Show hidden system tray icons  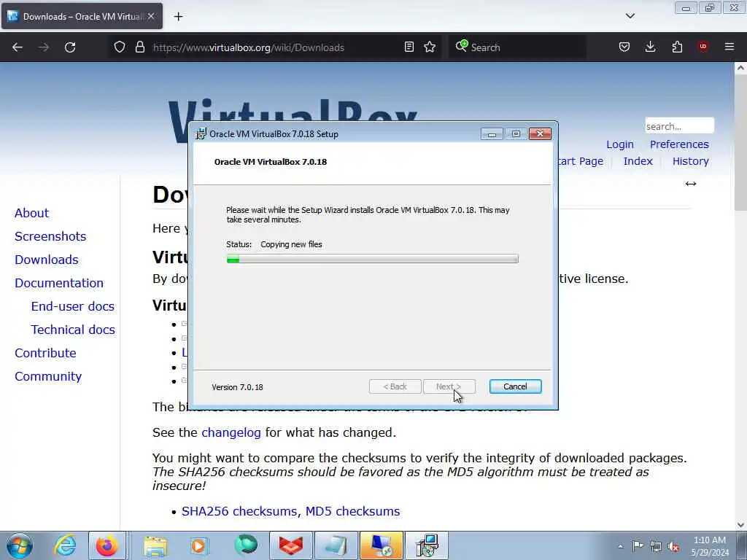(620, 546)
